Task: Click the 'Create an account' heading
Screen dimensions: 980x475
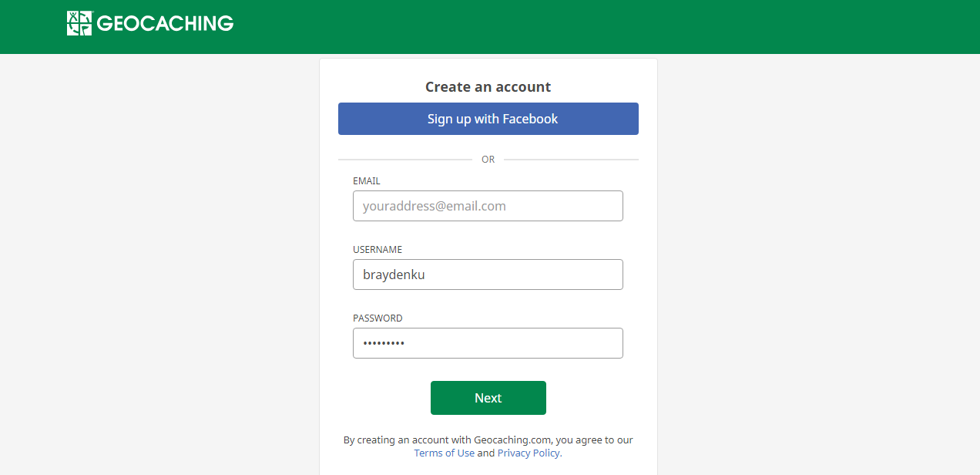Action: [488, 87]
